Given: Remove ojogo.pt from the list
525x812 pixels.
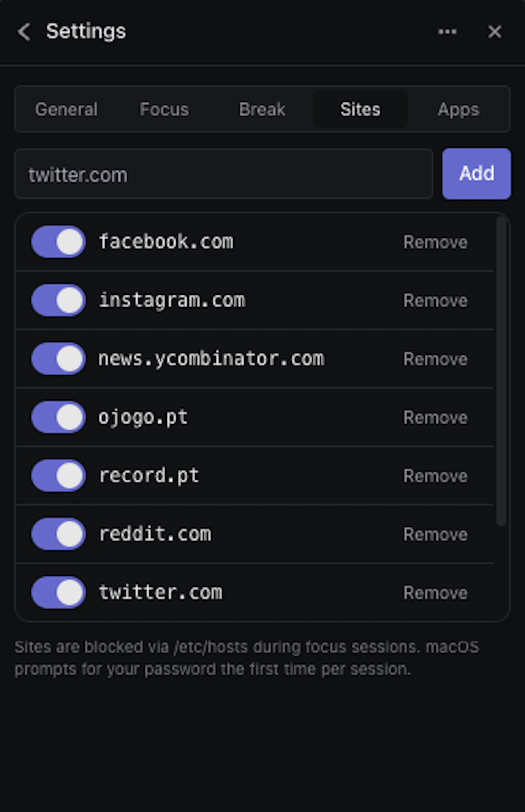Looking at the screenshot, I should 435,418.
